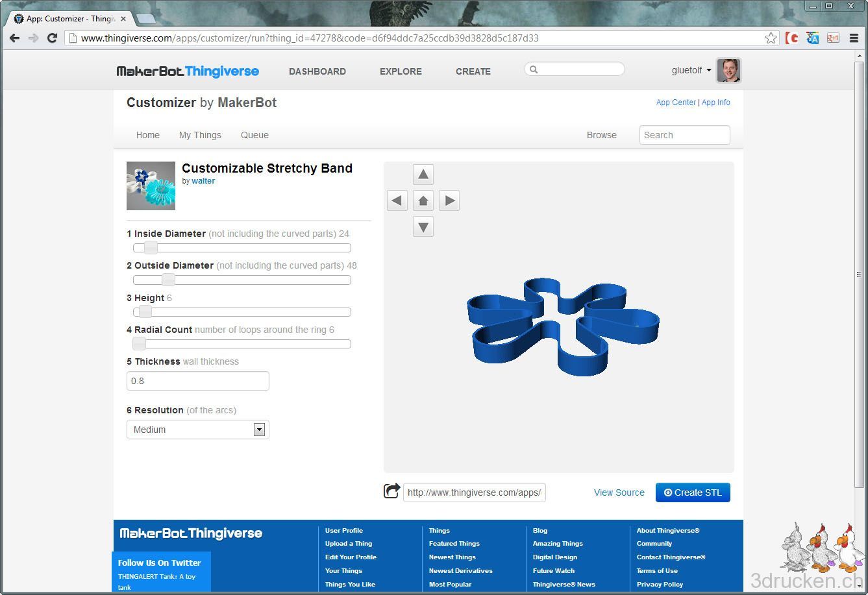
Task: Rotate the 3D view left with the arrow
Action: (x=397, y=200)
